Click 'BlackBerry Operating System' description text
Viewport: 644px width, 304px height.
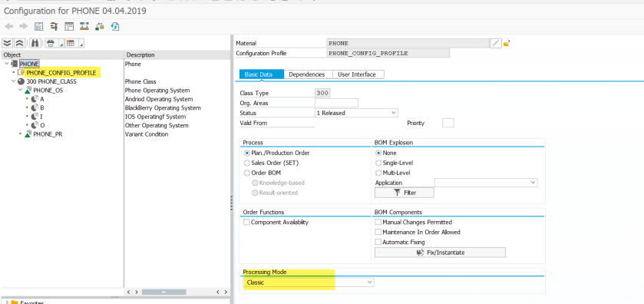tap(163, 107)
